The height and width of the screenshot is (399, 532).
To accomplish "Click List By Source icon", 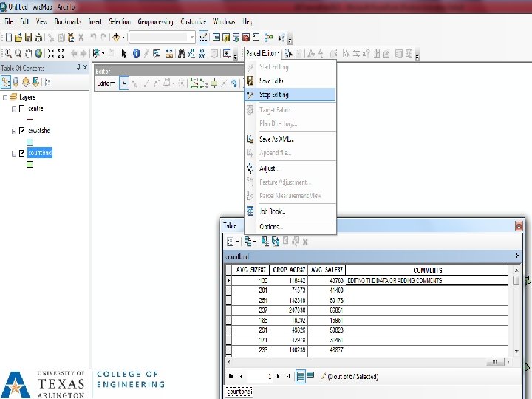I will [16, 82].
